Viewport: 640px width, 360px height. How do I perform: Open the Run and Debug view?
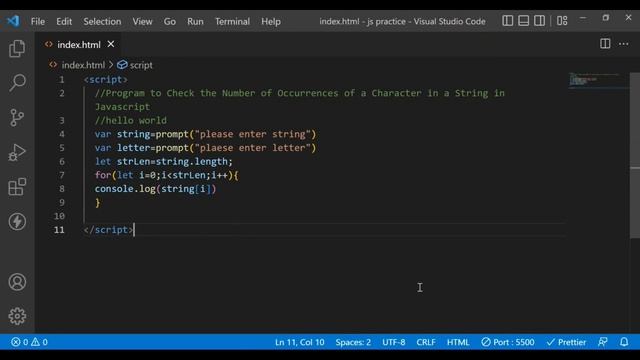tap(17, 152)
